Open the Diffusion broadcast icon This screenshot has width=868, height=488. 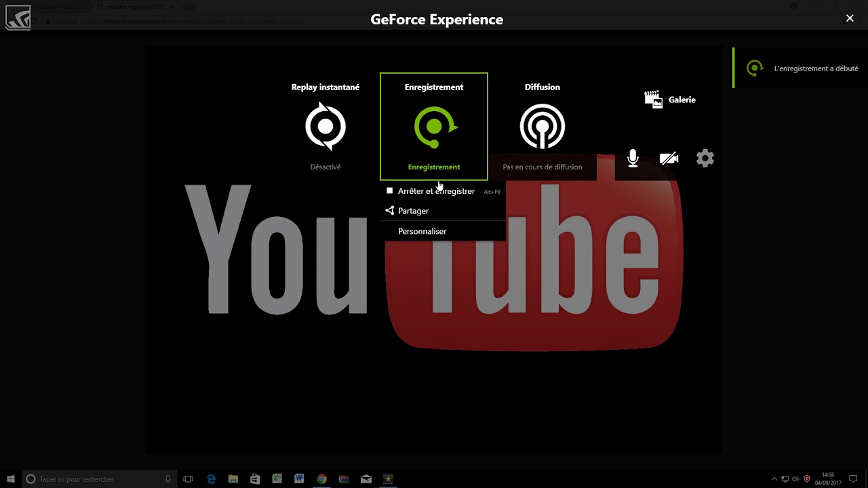(x=542, y=126)
